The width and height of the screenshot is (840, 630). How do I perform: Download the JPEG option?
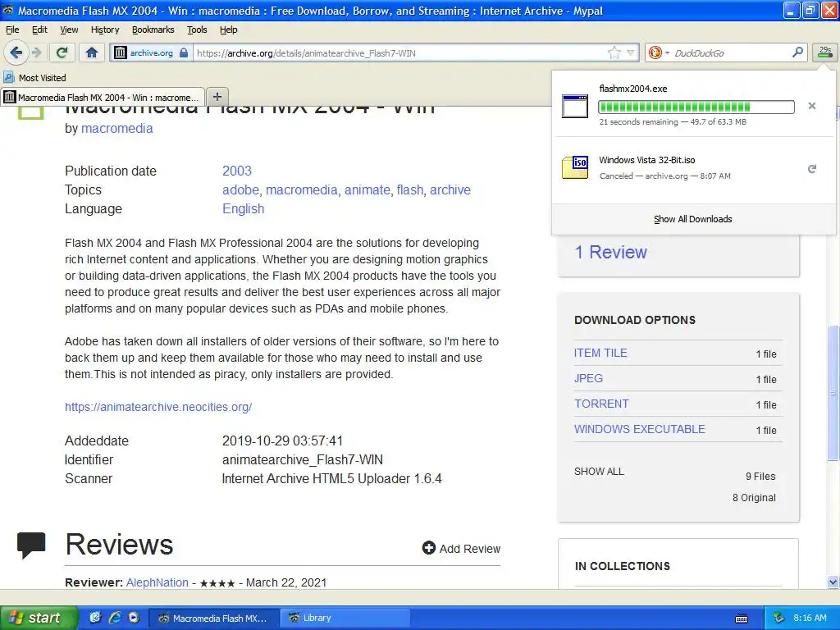click(x=588, y=378)
